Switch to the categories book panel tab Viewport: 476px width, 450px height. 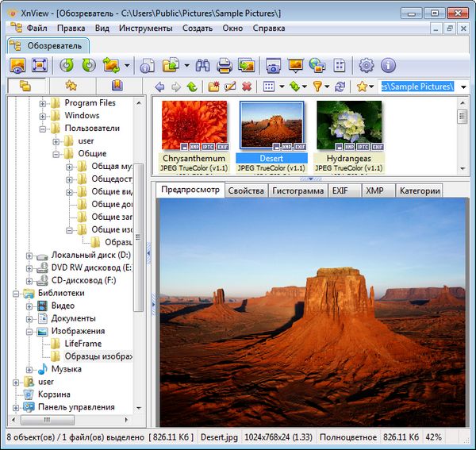point(117,86)
